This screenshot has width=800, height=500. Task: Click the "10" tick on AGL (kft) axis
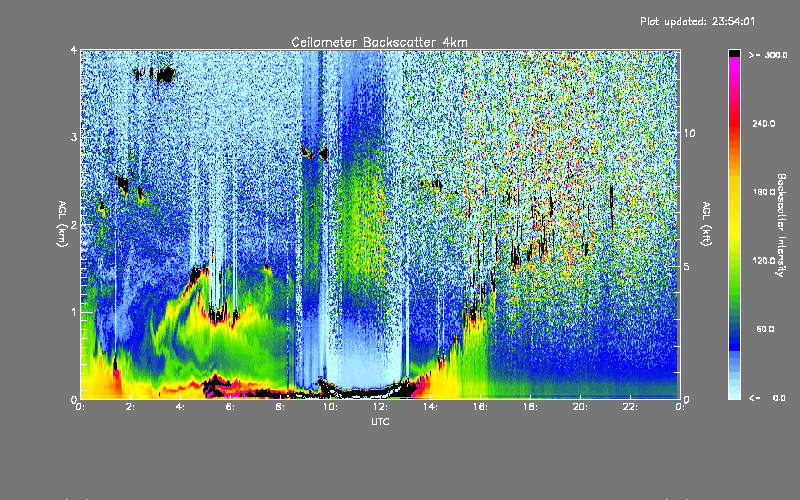[x=689, y=133]
